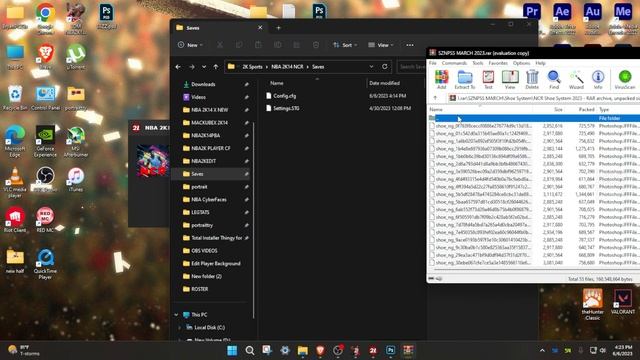
Task: Click the Windows Start button in taskbar
Action: [232, 351]
